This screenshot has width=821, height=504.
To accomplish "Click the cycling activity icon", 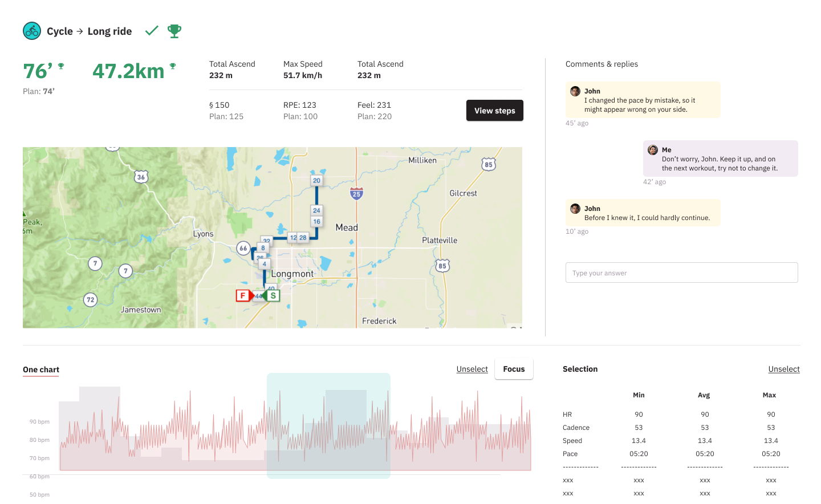I will click(x=32, y=31).
